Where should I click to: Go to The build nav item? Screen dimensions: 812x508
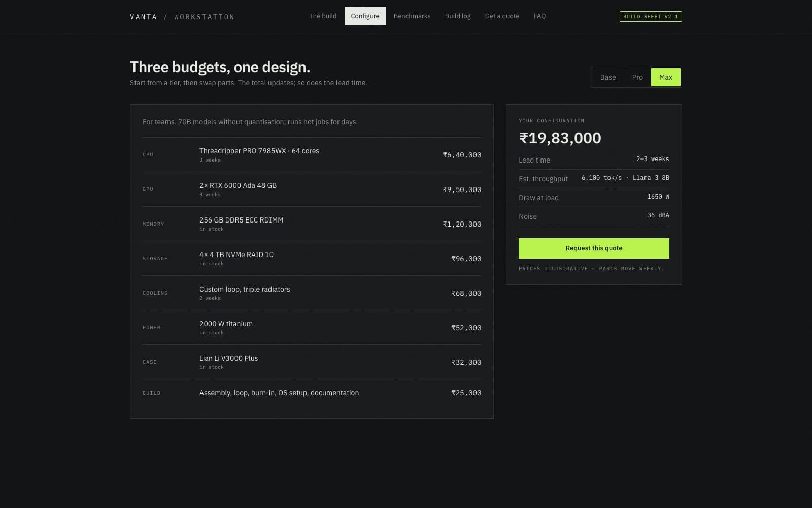click(x=323, y=16)
